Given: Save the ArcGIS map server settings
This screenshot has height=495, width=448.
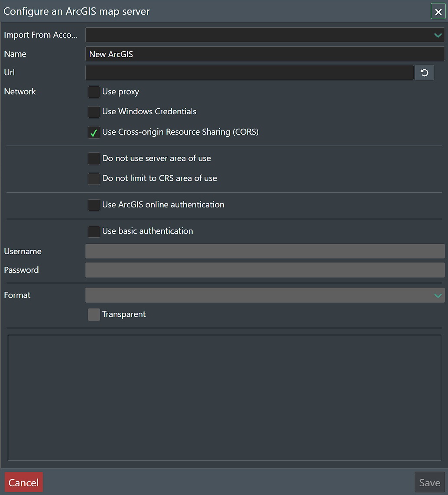Looking at the screenshot, I should (x=429, y=482).
